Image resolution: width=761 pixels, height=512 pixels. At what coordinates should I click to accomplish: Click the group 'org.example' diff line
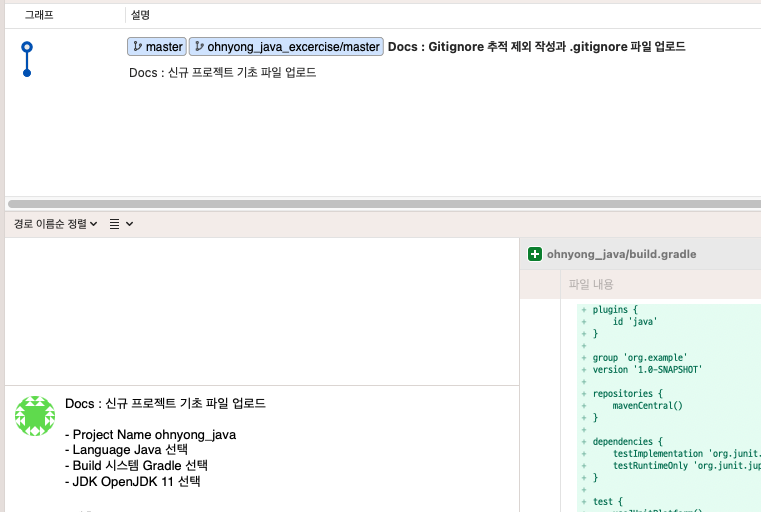[x=640, y=358]
